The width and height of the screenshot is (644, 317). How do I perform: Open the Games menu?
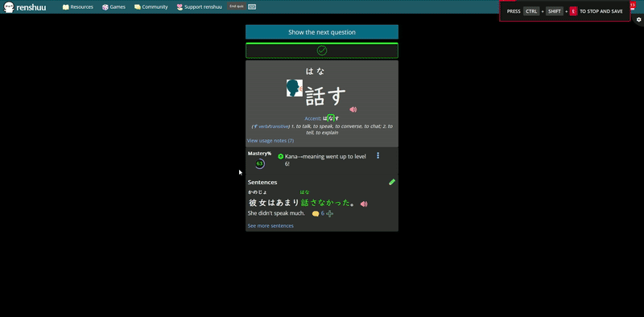coord(114,7)
